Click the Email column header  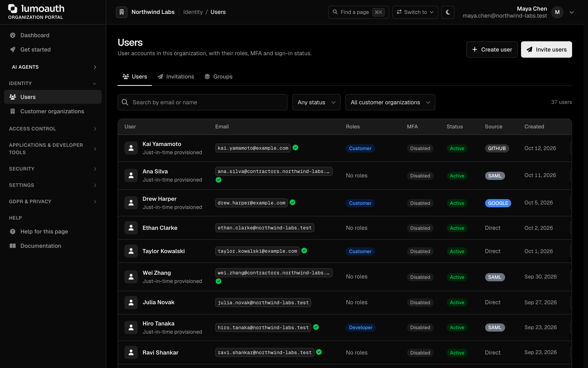click(x=222, y=127)
